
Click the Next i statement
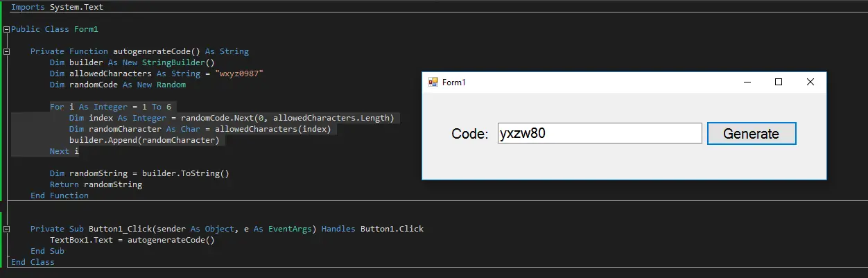point(64,151)
